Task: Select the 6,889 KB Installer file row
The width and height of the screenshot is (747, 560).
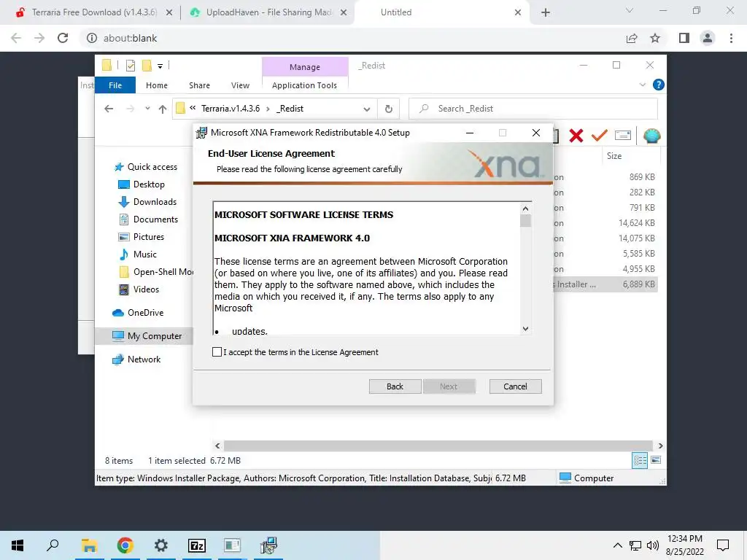Action: [605, 284]
